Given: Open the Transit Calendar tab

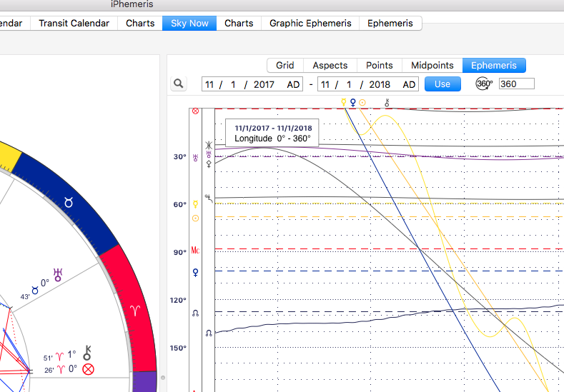Looking at the screenshot, I should 74,24.
